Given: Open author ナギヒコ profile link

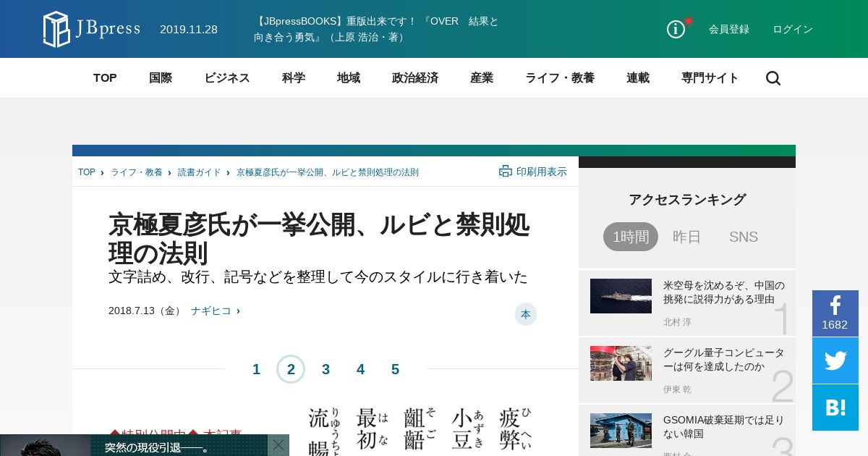Looking at the screenshot, I should [211, 311].
